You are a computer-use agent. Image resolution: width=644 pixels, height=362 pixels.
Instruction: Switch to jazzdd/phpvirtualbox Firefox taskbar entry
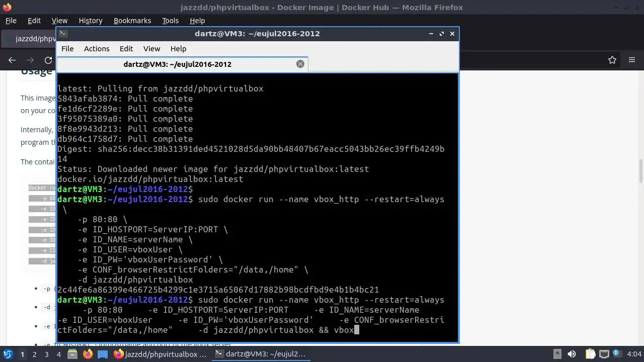pos(160,354)
